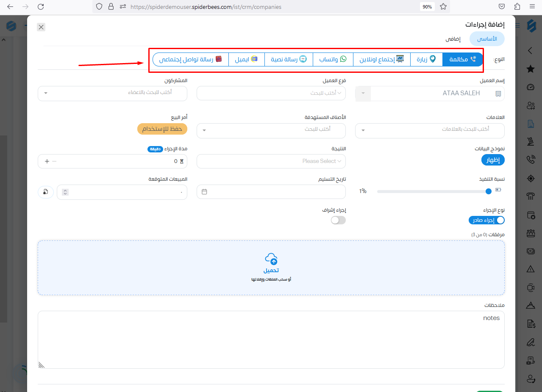This screenshot has height=392, width=542.
Task: Reload the page with browser refresh icon
Action: coord(41,7)
